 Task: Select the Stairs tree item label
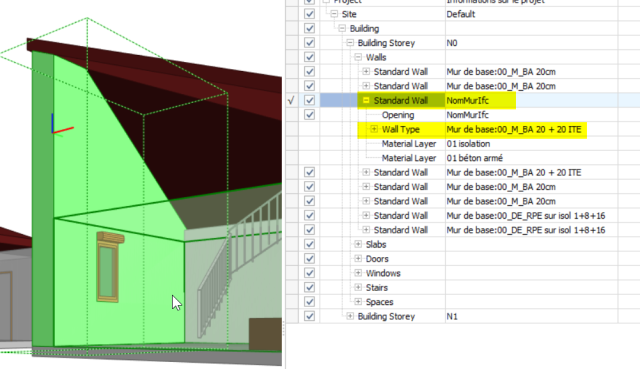[377, 287]
